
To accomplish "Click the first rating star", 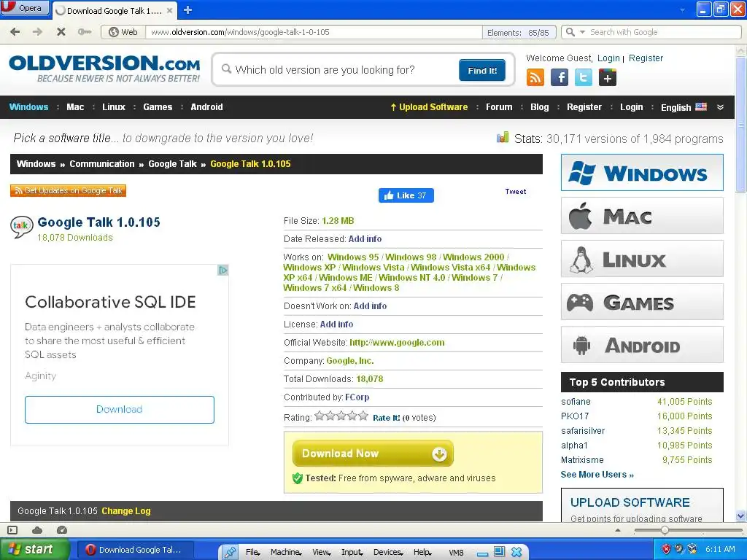I will tap(320, 416).
